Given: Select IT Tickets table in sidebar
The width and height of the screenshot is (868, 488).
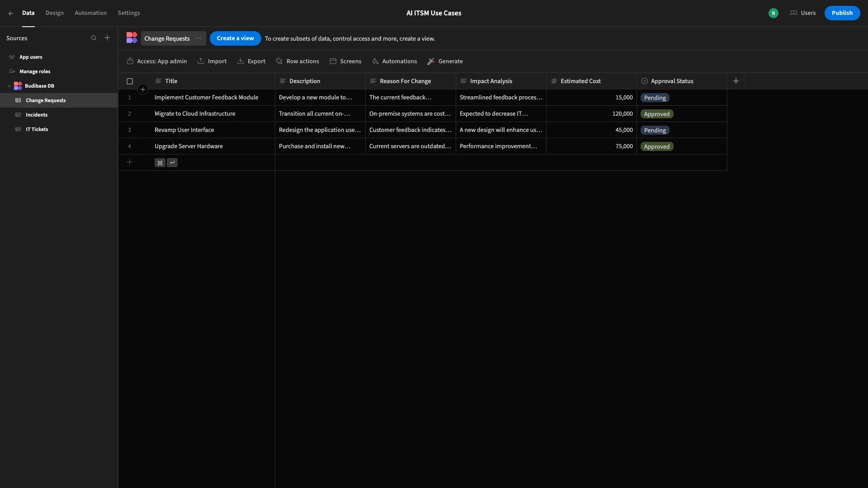Looking at the screenshot, I should [59, 129].
